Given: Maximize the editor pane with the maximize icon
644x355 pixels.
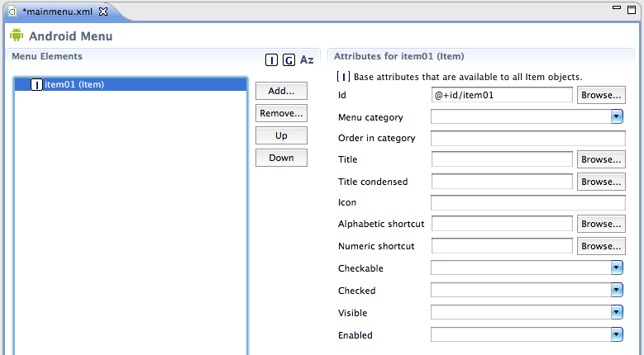Looking at the screenshot, I should (632, 9).
